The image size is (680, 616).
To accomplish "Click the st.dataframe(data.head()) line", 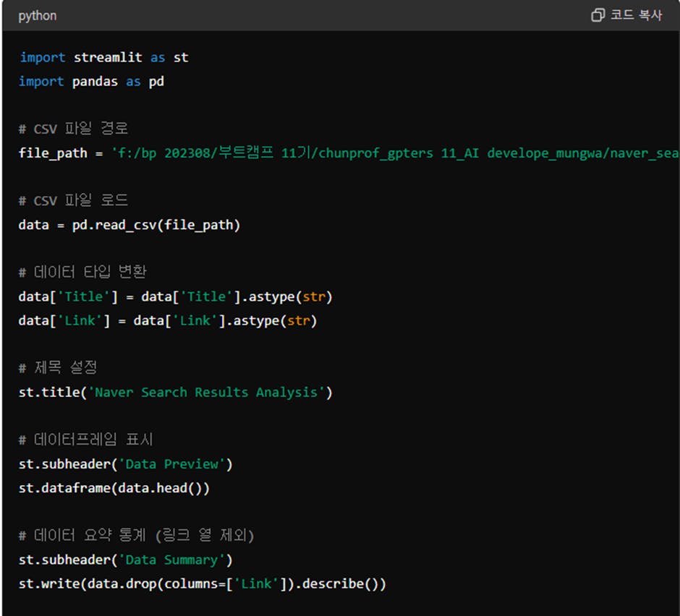I will click(x=114, y=488).
